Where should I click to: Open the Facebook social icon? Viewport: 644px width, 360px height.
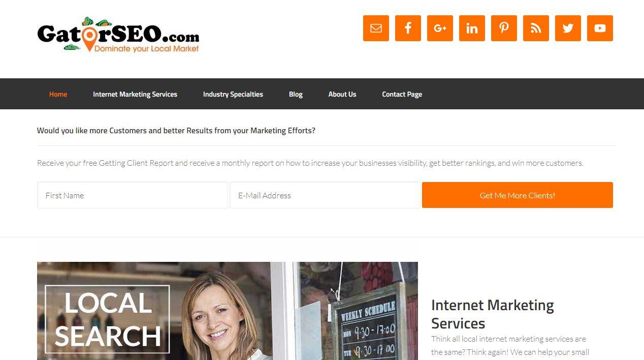408,28
